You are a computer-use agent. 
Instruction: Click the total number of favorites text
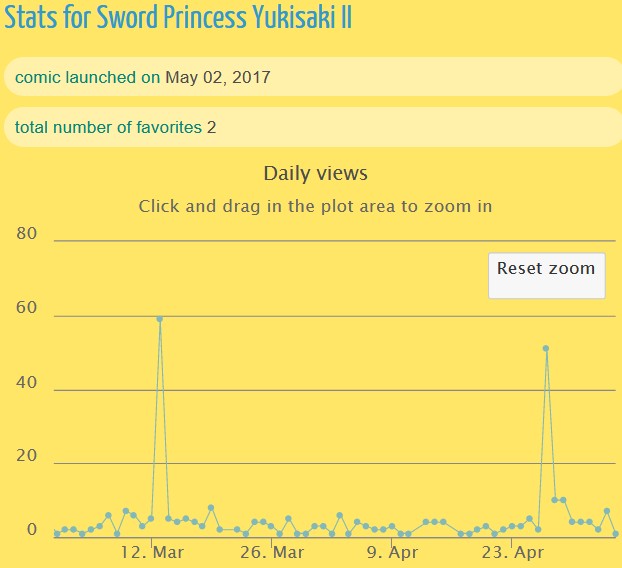point(108,127)
